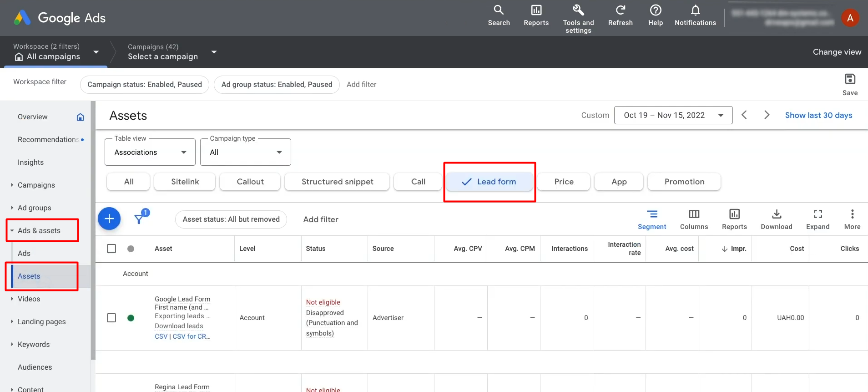Select the Call asset tab
This screenshot has height=392, width=868.
pos(418,182)
